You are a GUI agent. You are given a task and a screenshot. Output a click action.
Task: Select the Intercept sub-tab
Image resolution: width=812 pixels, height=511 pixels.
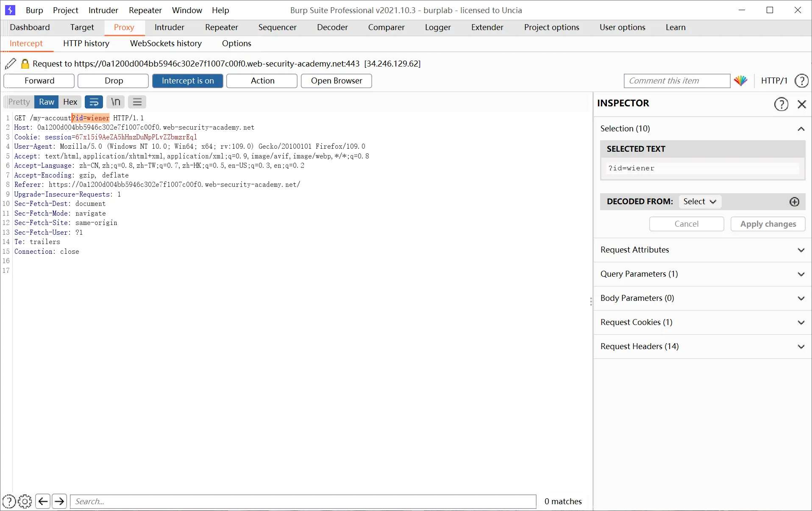click(26, 43)
